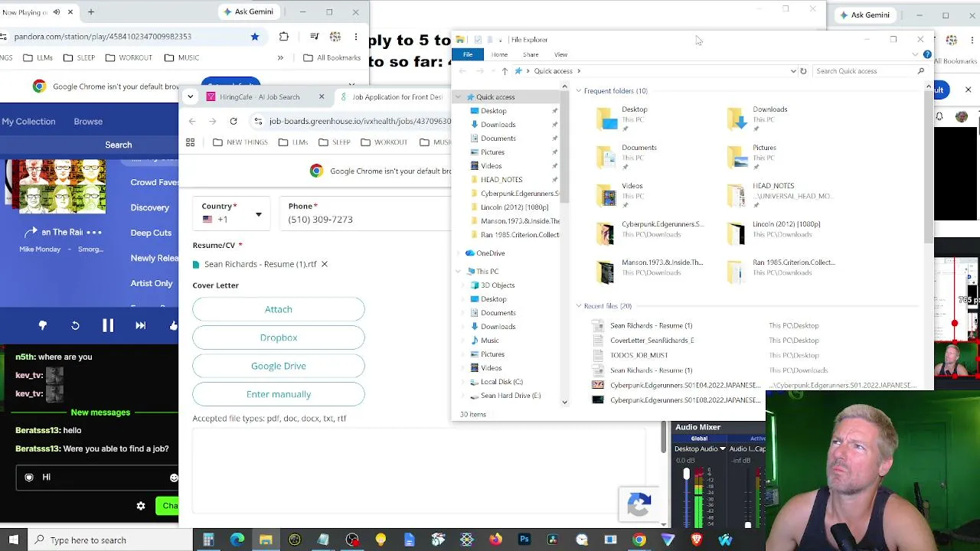Open Firefox from the taskbar
Viewport: 980px width, 551px height.
[495, 540]
